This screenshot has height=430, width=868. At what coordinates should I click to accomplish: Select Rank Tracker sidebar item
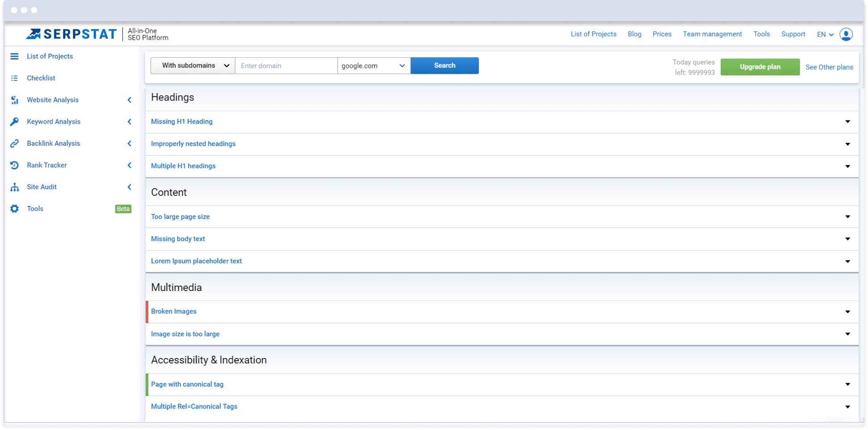pyautogui.click(x=46, y=165)
